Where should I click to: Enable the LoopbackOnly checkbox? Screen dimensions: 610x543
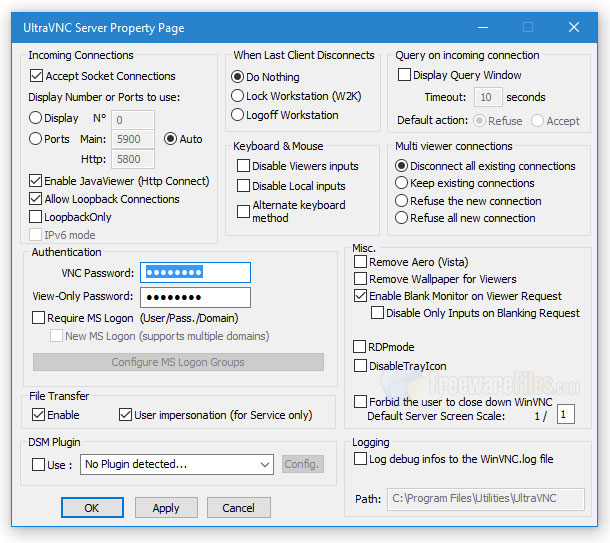(37, 216)
